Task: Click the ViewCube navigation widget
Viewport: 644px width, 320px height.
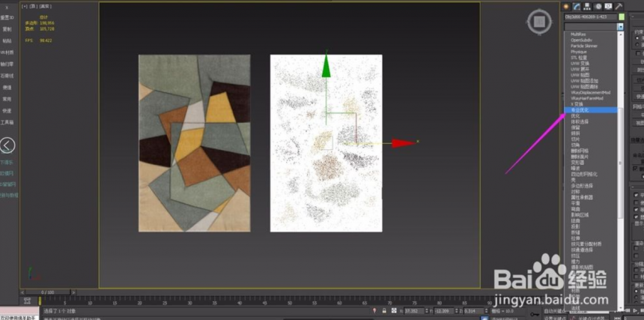Action: [540, 22]
